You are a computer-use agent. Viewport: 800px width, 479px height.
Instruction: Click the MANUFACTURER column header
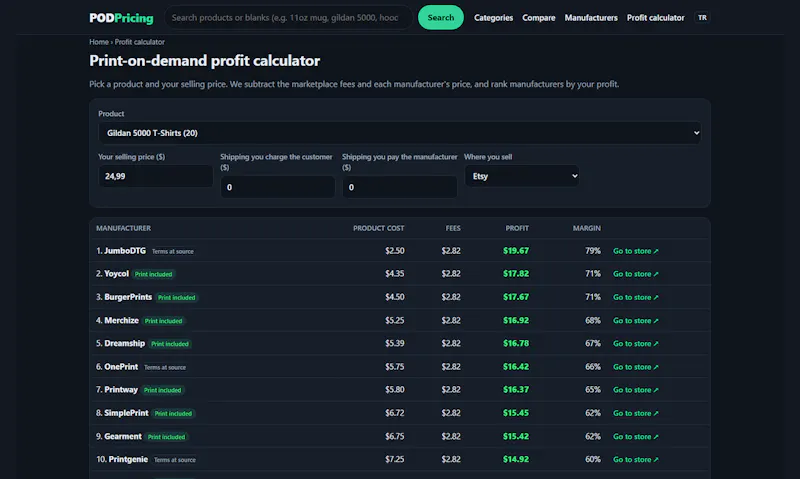point(123,229)
